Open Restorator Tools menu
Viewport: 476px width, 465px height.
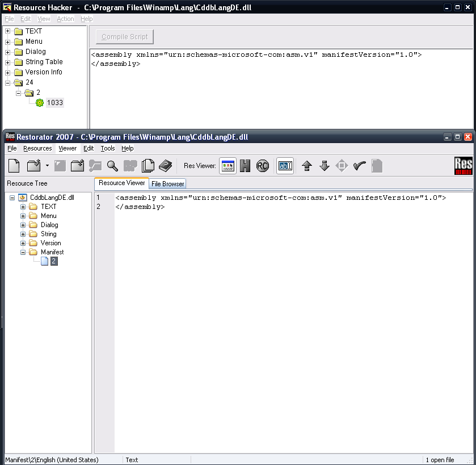[108, 148]
